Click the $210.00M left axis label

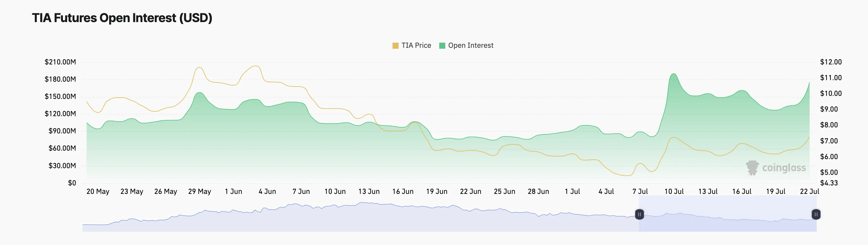coord(60,62)
